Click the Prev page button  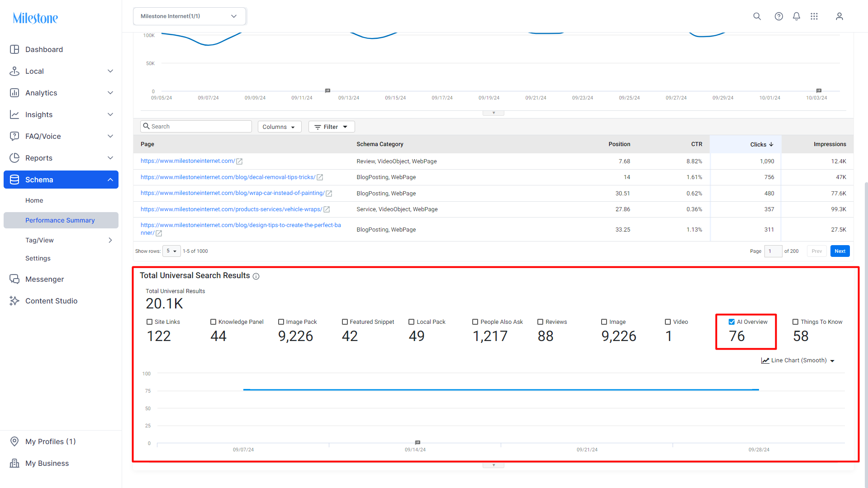(x=817, y=251)
